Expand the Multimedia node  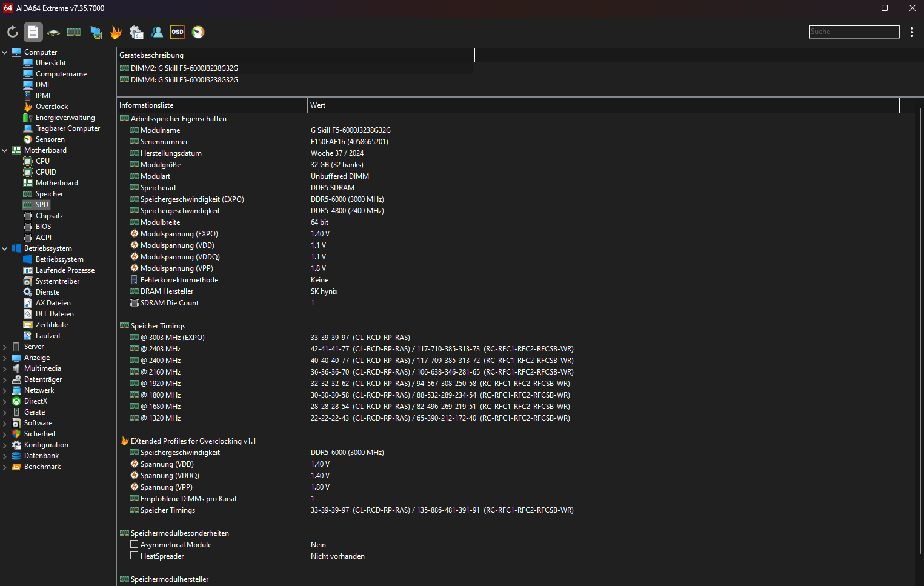point(5,368)
